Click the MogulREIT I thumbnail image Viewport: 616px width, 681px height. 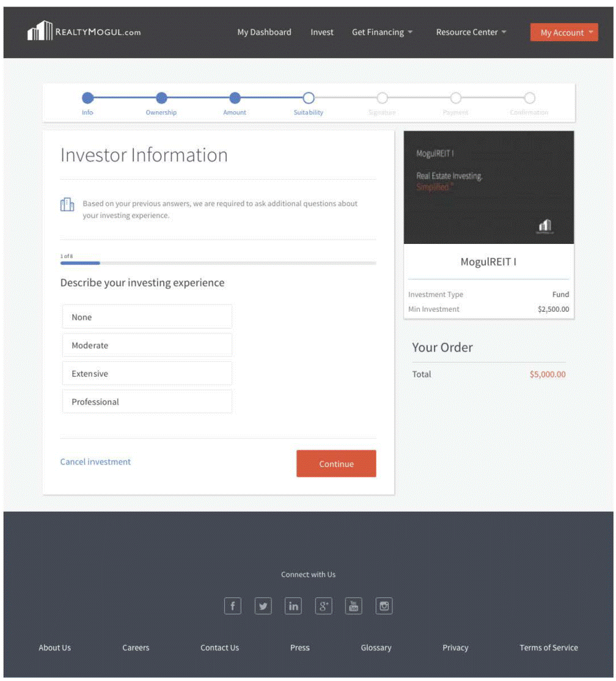click(x=488, y=187)
